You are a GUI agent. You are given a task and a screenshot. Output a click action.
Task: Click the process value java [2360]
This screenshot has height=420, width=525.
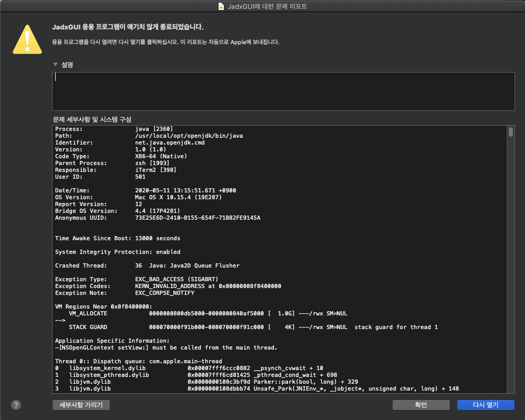tap(154, 129)
